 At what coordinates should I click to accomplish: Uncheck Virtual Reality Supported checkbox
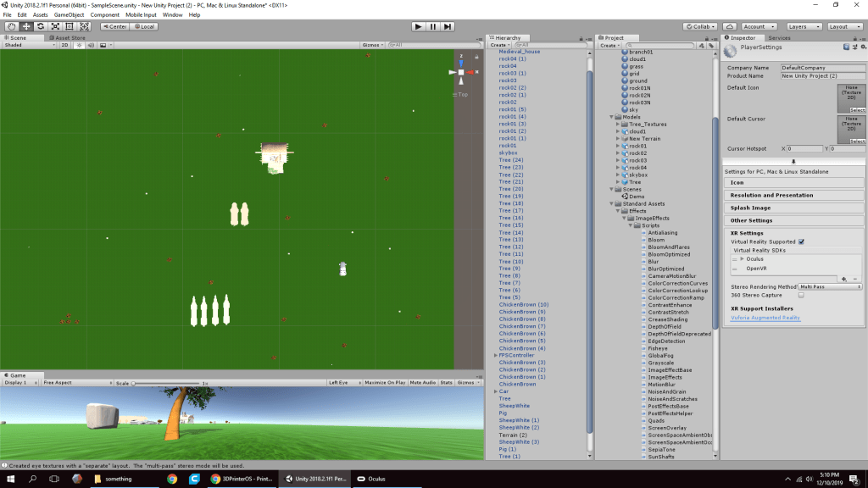(x=801, y=241)
